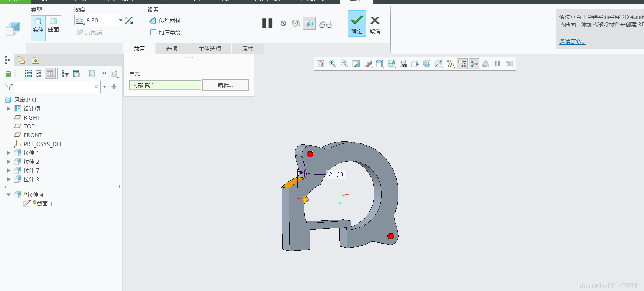Viewport: 644px width, 291px height.
Task: Click the zoom in icon in graphics toolbar
Action: 332,64
